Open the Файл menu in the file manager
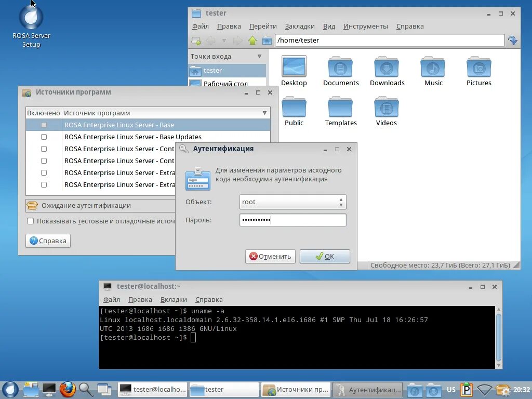 [200, 26]
